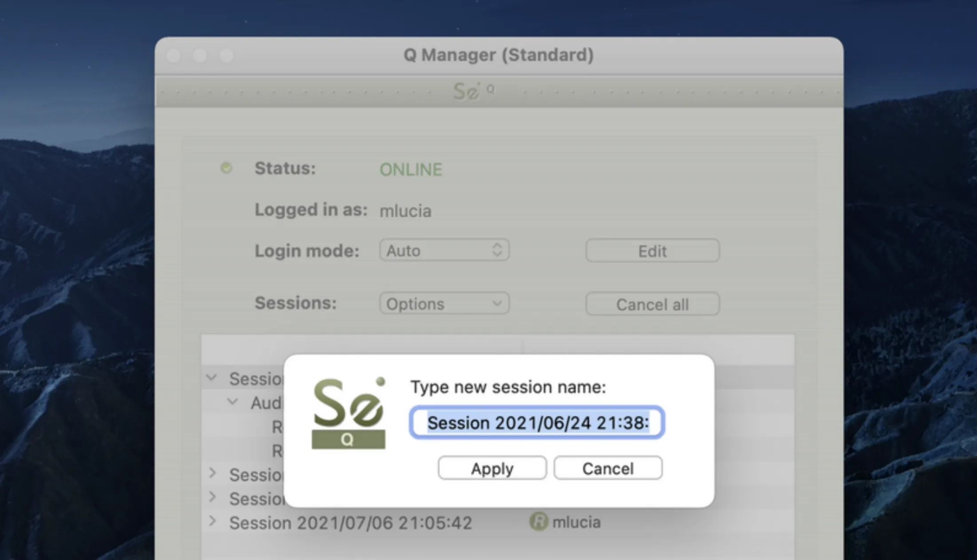Click the Edit button

[x=652, y=251]
